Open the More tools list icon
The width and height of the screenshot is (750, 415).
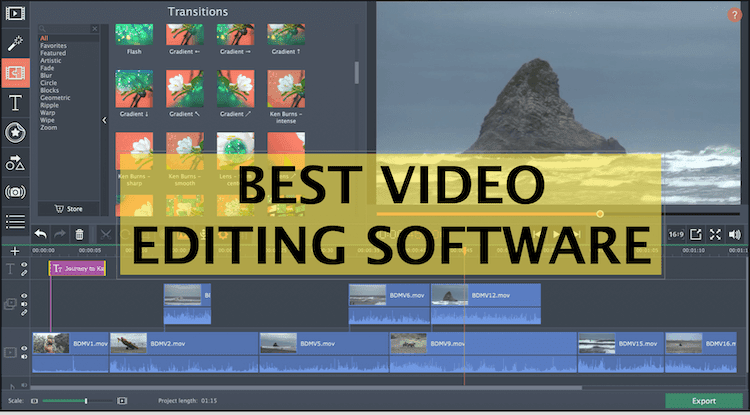(15, 221)
